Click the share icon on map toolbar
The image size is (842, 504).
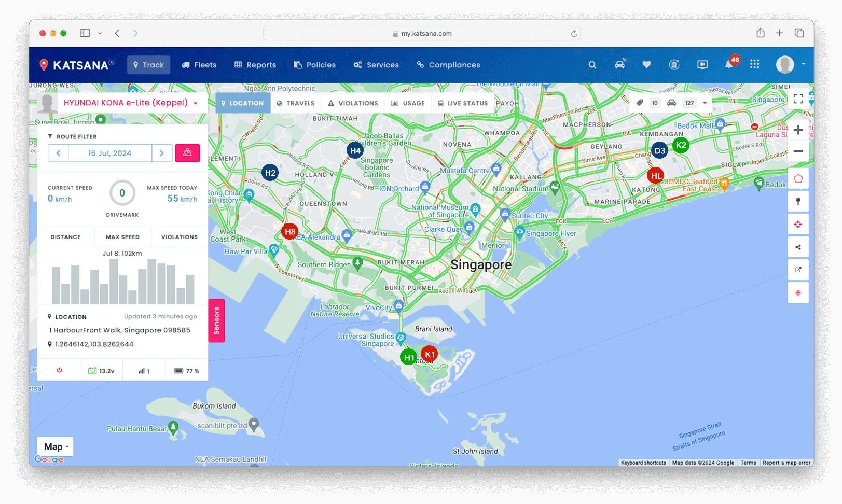pyautogui.click(x=798, y=247)
